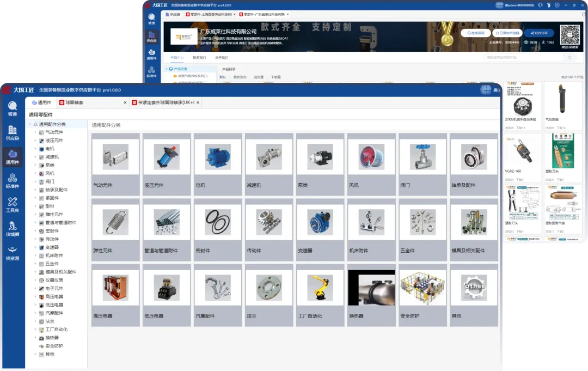Select 安全防护 in the category tree
588x371 pixels.
[x=54, y=346]
